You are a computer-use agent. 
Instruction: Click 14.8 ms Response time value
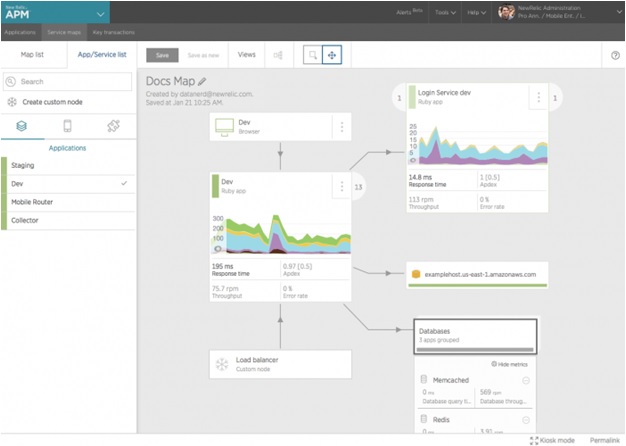[427, 180]
